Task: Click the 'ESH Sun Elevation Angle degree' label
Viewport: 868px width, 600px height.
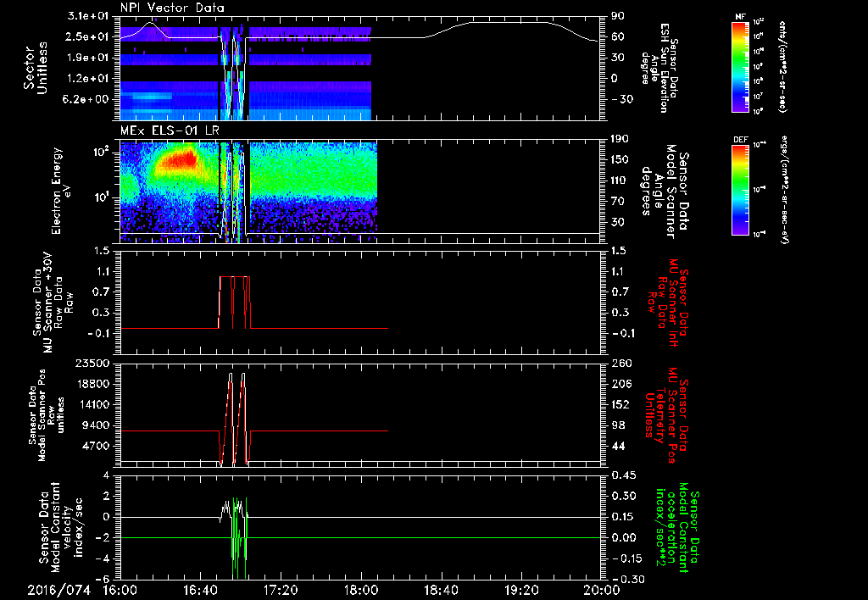Action: coord(658,68)
